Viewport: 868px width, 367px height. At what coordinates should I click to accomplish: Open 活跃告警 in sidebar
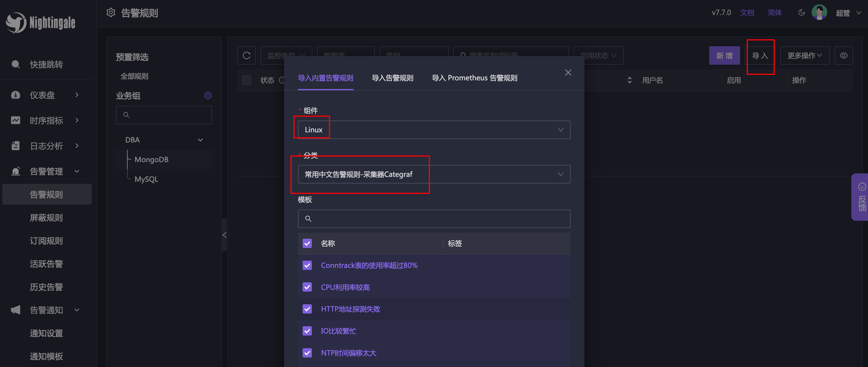pos(47,264)
